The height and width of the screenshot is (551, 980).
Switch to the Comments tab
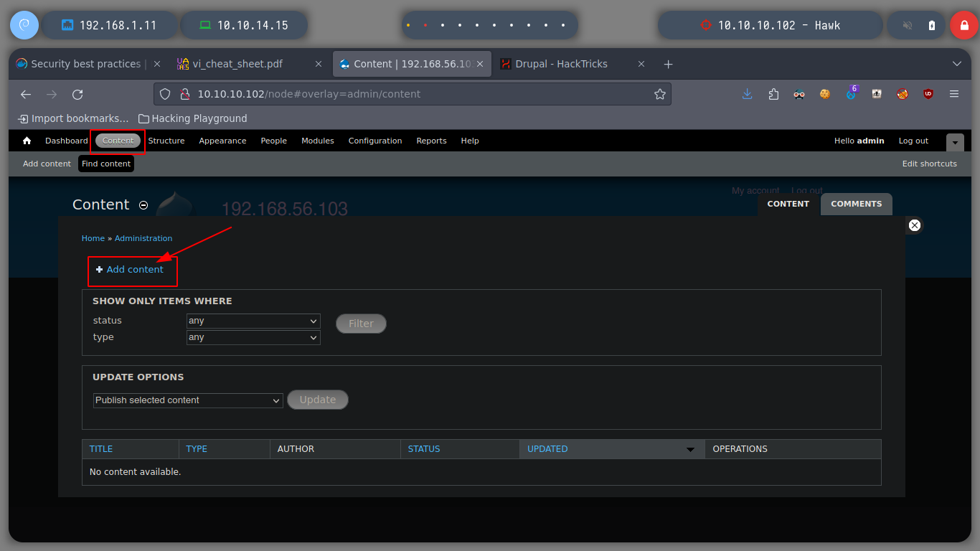(857, 204)
